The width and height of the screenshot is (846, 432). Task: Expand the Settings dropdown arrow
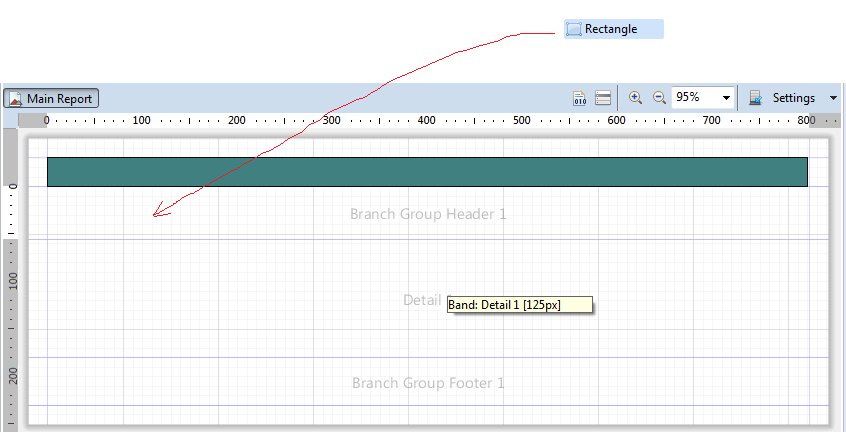833,98
